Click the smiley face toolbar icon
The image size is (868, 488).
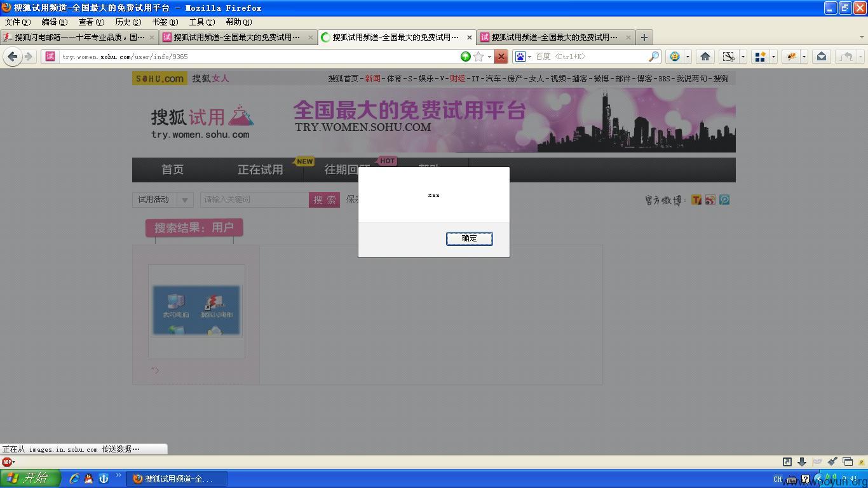coord(675,57)
